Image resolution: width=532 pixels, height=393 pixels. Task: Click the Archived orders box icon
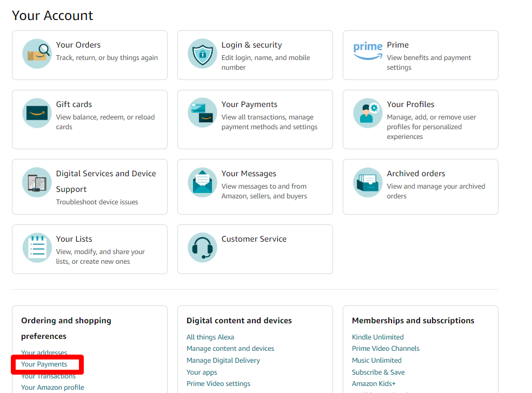[368, 182]
